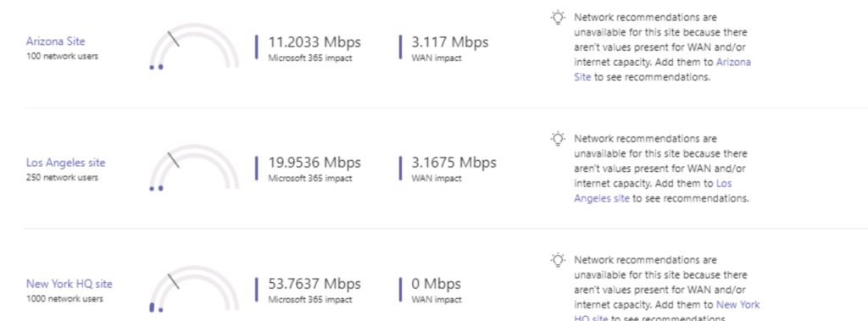Open the Arizona Site link

[x=55, y=41]
